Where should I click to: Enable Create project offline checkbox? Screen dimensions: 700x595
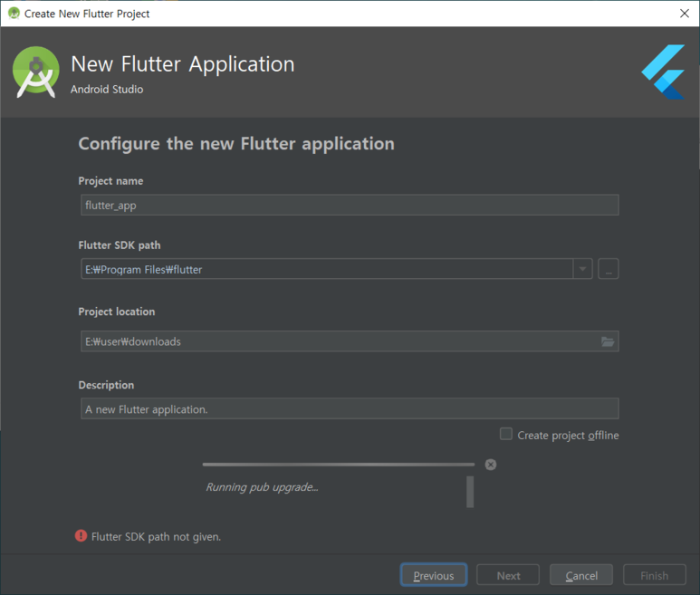pyautogui.click(x=506, y=434)
